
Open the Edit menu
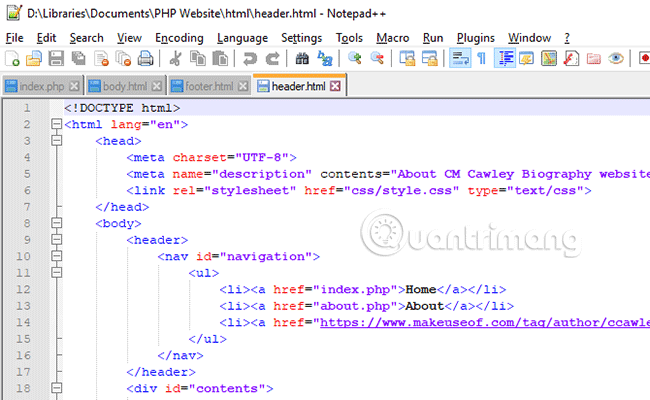[x=46, y=38]
